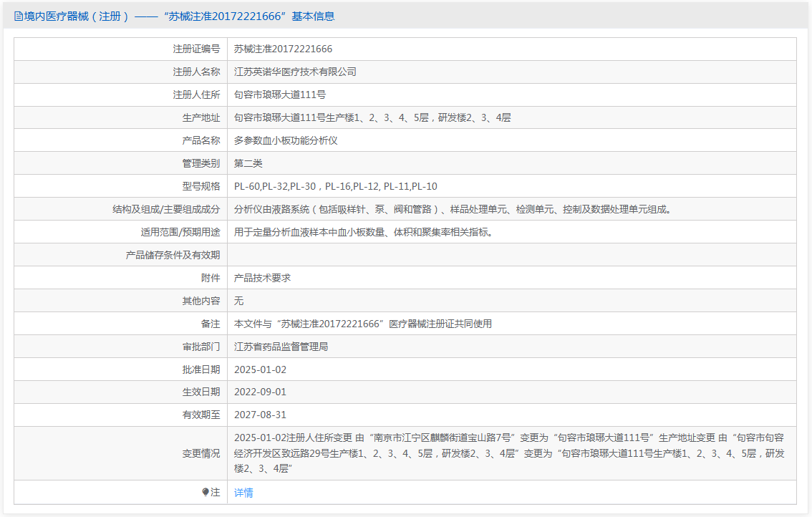
Task: Select structure description starting 分析仪由液路系统
Action: click(453, 209)
